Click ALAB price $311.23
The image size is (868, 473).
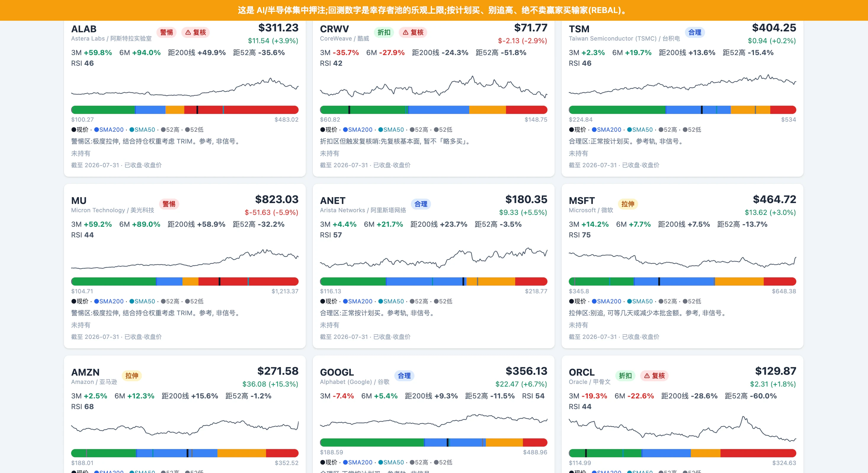[278, 28]
